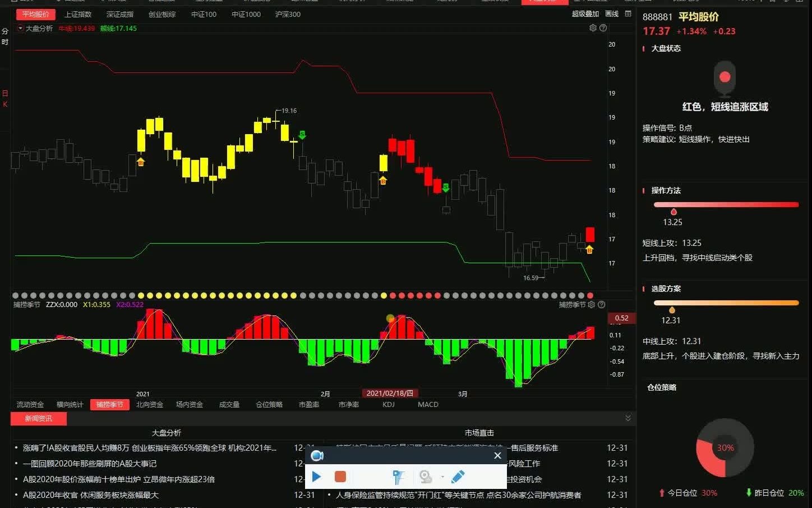
Task: Close the screen recorder toolbar
Action: click(x=497, y=455)
